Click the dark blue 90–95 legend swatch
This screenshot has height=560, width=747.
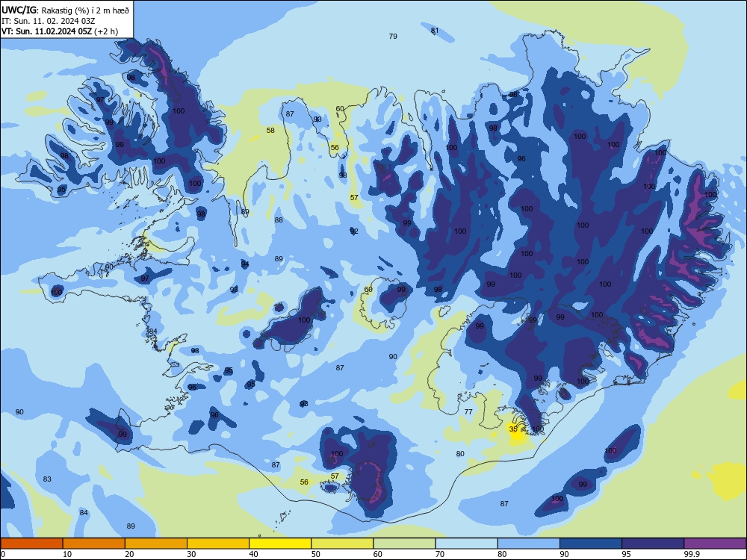coord(591,544)
